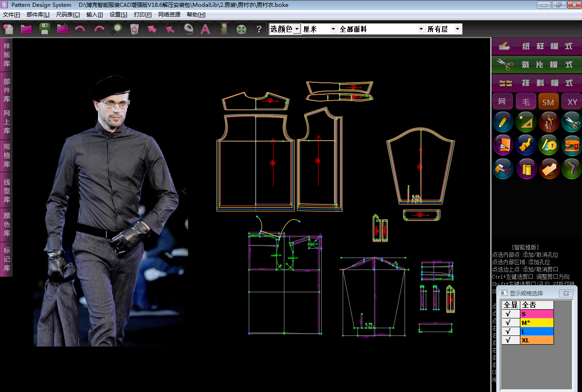Image resolution: width=582 pixels, height=392 pixels.
Task: Select the text letter A tool
Action: point(205,29)
